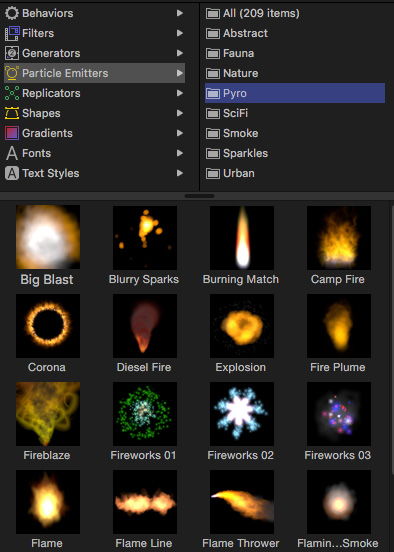The image size is (394, 552).
Task: Click the Fonts letter A icon
Action: coord(12,153)
